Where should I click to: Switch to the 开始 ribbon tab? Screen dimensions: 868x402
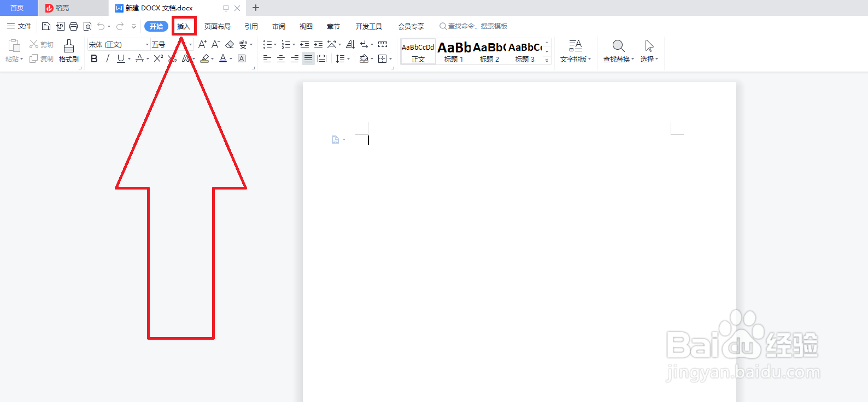pos(156,26)
